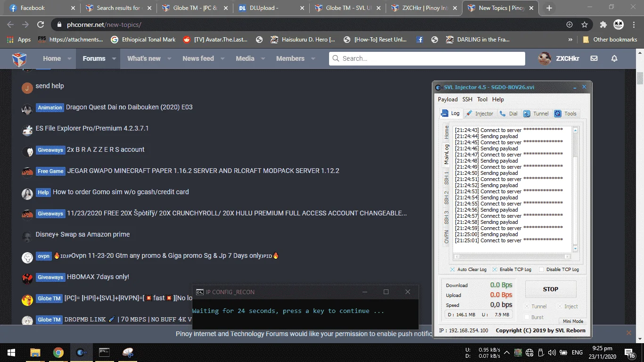Open the SSH menu
Screen dimensions: 644x362
(467, 99)
